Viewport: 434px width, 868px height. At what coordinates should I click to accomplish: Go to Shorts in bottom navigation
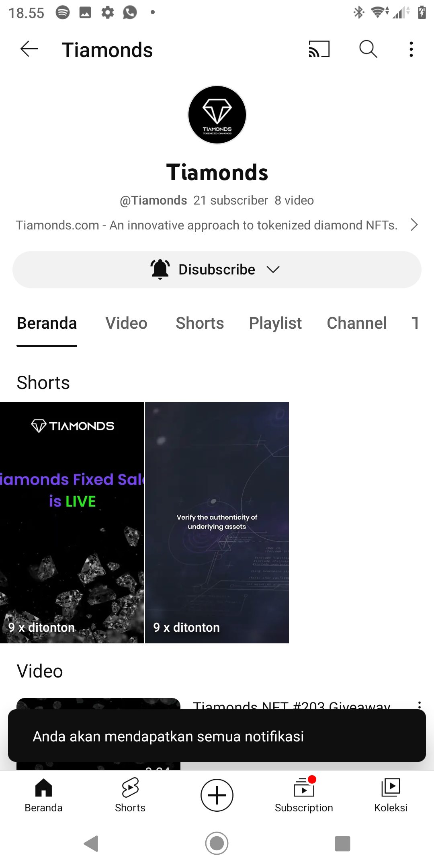coord(130,795)
